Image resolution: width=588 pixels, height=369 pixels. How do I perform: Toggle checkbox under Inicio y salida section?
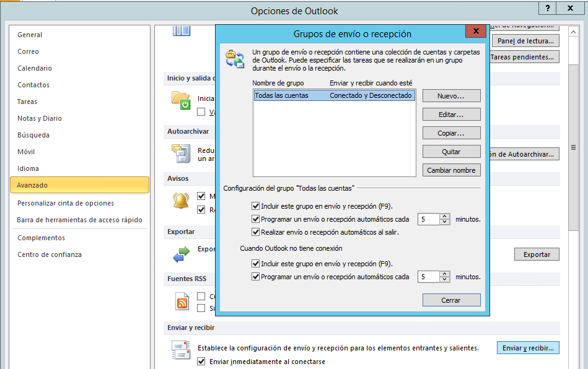[x=201, y=111]
